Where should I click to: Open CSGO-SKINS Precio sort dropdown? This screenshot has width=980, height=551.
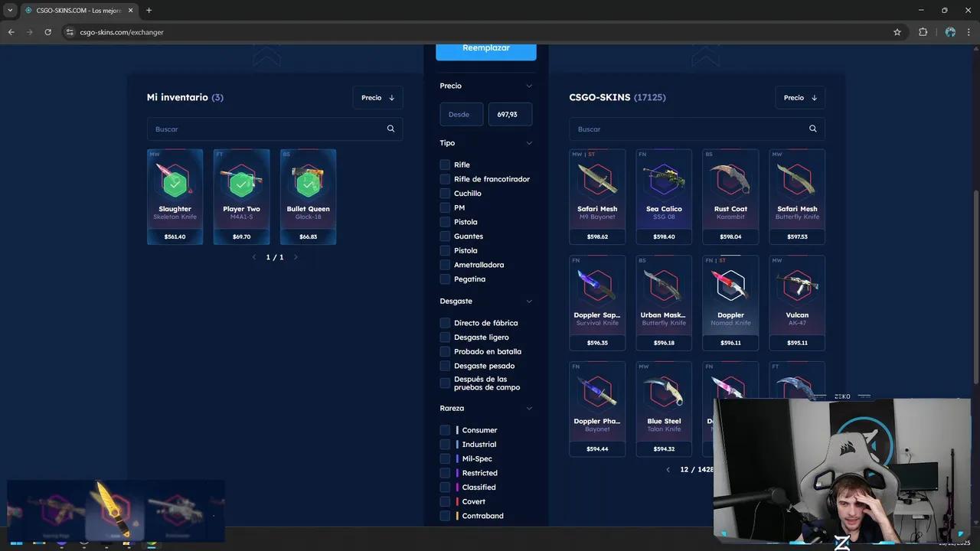pyautogui.click(x=800, y=97)
